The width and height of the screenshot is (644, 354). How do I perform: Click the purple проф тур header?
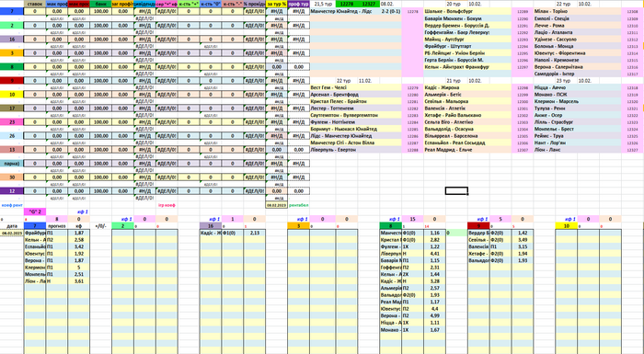click(x=299, y=4)
